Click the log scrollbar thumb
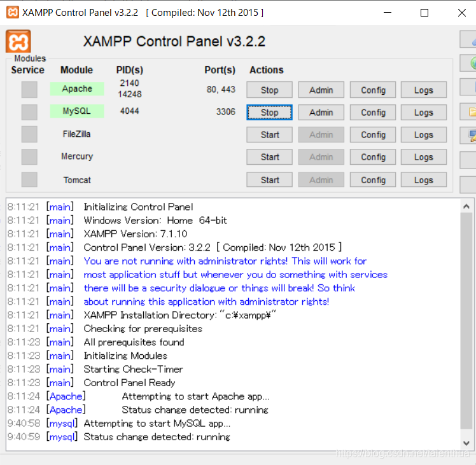The width and height of the screenshot is (476, 465). click(x=466, y=321)
